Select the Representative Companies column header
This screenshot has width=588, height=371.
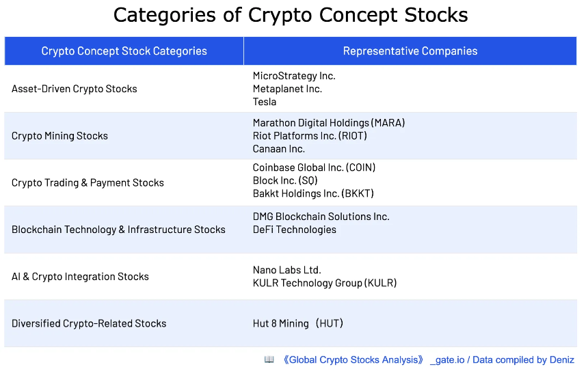(410, 51)
